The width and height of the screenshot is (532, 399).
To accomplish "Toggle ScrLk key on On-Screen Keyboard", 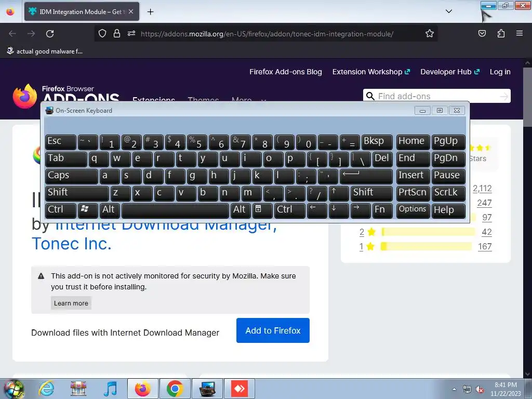I will (448, 193).
